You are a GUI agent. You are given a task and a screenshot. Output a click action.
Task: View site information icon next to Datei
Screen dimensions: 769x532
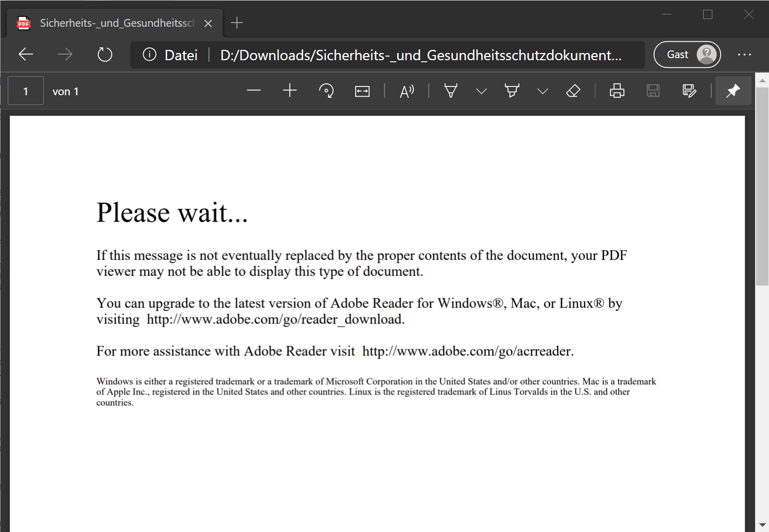(149, 55)
